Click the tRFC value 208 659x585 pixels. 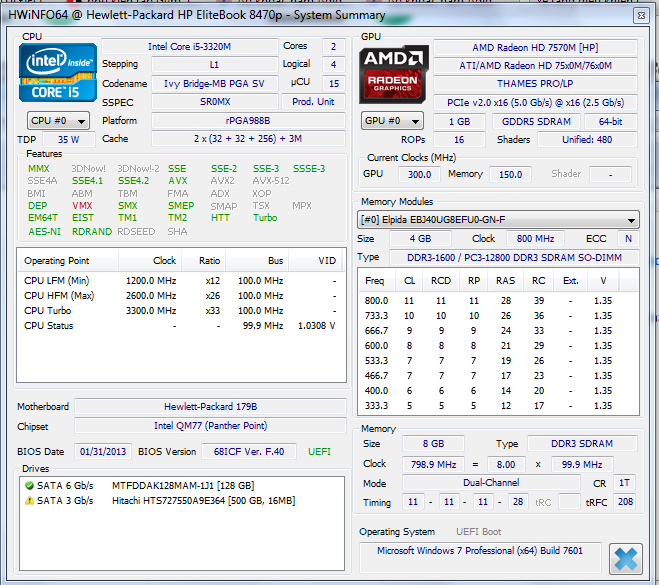pos(625,502)
